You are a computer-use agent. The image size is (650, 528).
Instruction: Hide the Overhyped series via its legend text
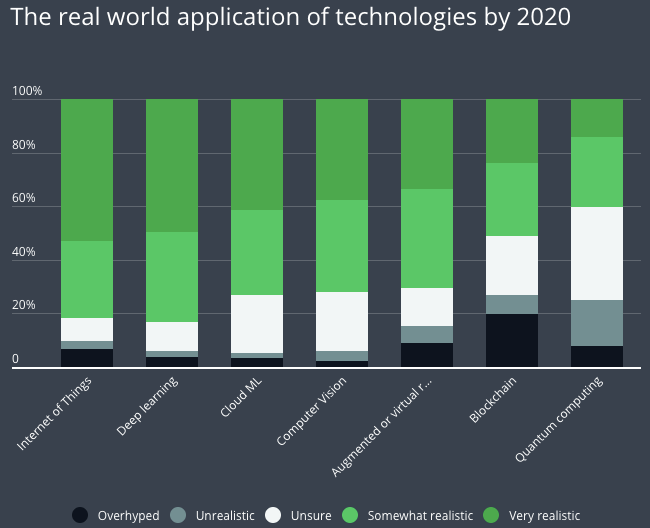128,515
